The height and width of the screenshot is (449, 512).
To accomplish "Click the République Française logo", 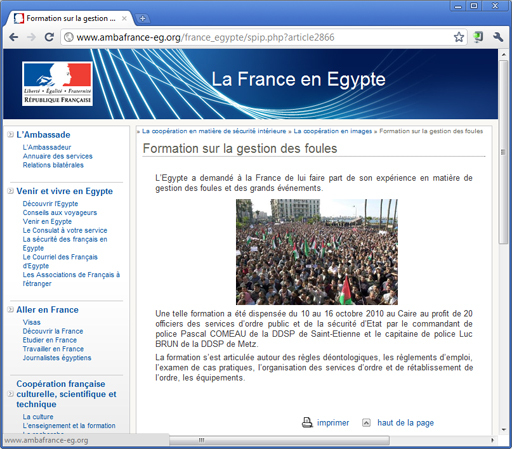I will point(57,84).
